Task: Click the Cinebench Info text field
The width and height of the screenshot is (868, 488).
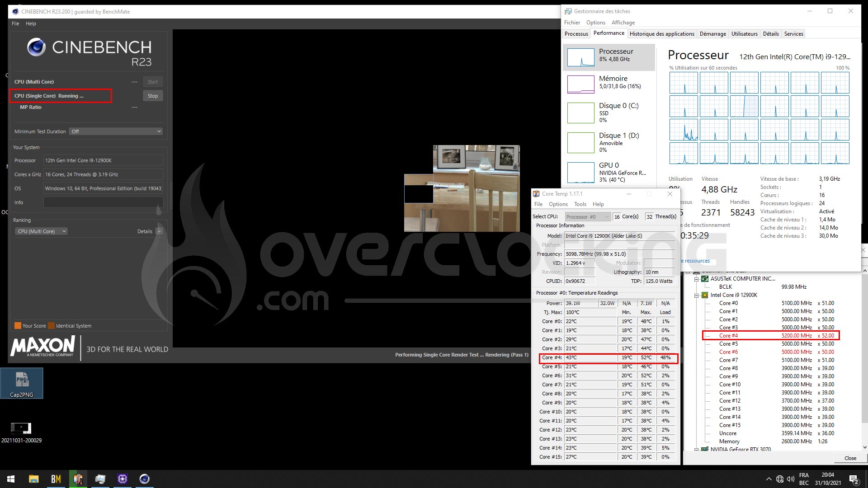Action: tap(103, 202)
